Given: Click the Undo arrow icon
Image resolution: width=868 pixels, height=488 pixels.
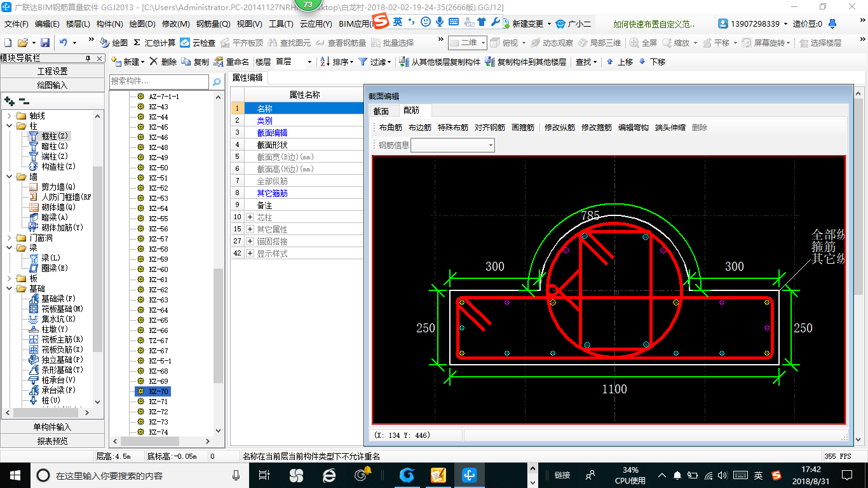Looking at the screenshot, I should [64, 43].
